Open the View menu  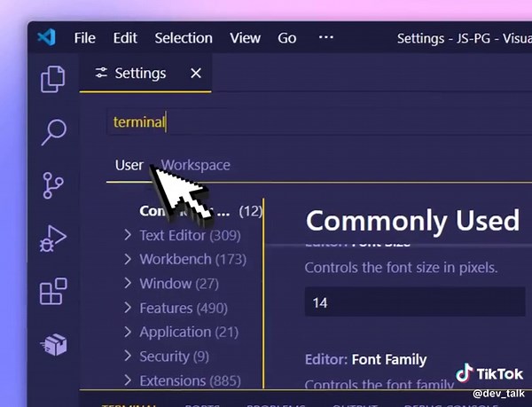[245, 38]
